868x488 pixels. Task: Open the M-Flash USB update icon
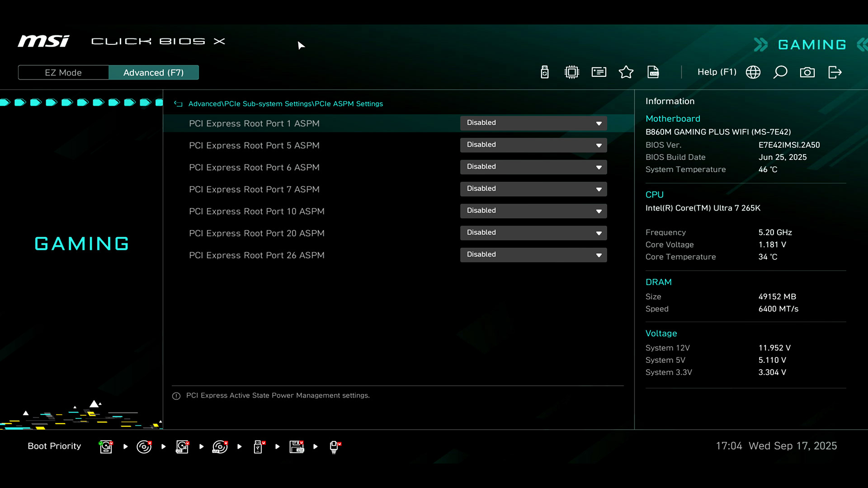pyautogui.click(x=545, y=72)
